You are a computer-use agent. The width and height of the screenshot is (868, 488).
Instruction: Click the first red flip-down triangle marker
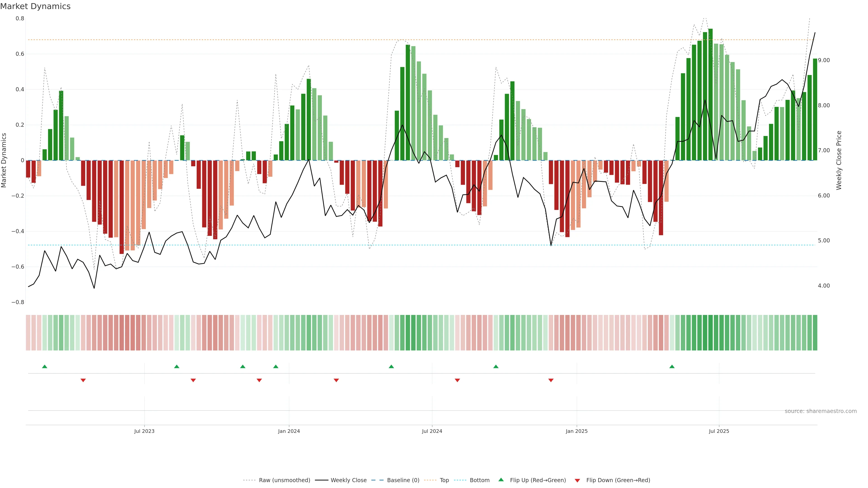83,380
